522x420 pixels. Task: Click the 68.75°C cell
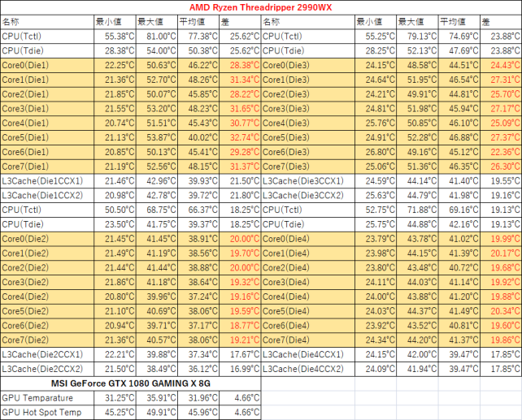point(157,210)
